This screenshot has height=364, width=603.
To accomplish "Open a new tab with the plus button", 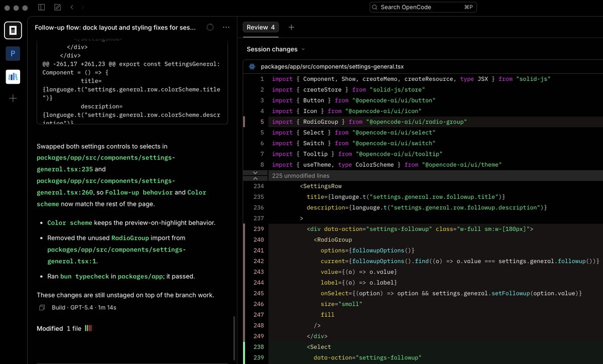I will pos(291,28).
